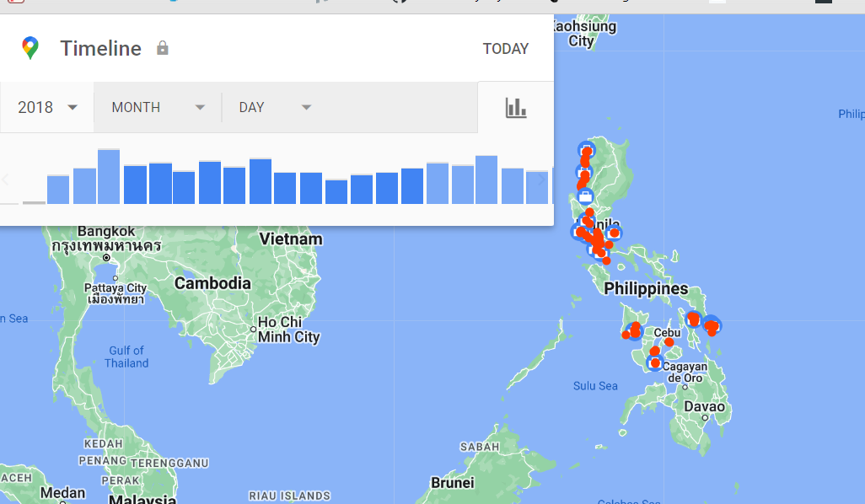The width and height of the screenshot is (865, 504).
Task: Click the Cebu label
Action: click(x=667, y=333)
